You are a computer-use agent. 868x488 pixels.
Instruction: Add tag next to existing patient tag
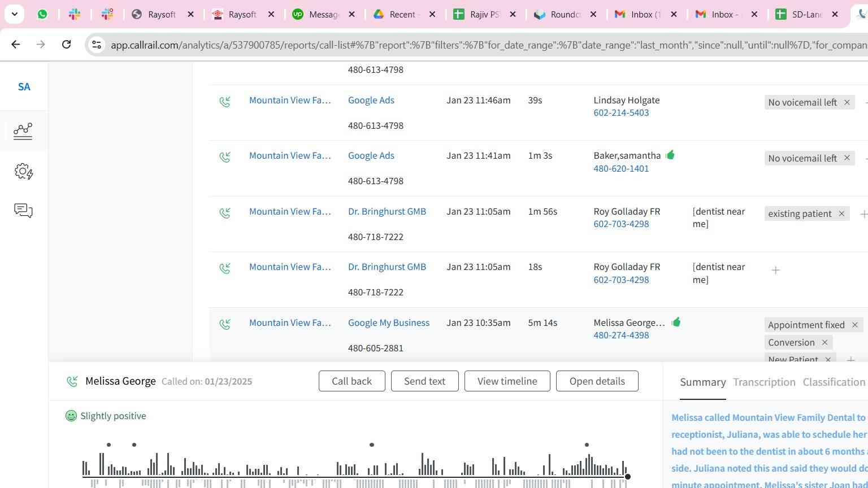863,214
